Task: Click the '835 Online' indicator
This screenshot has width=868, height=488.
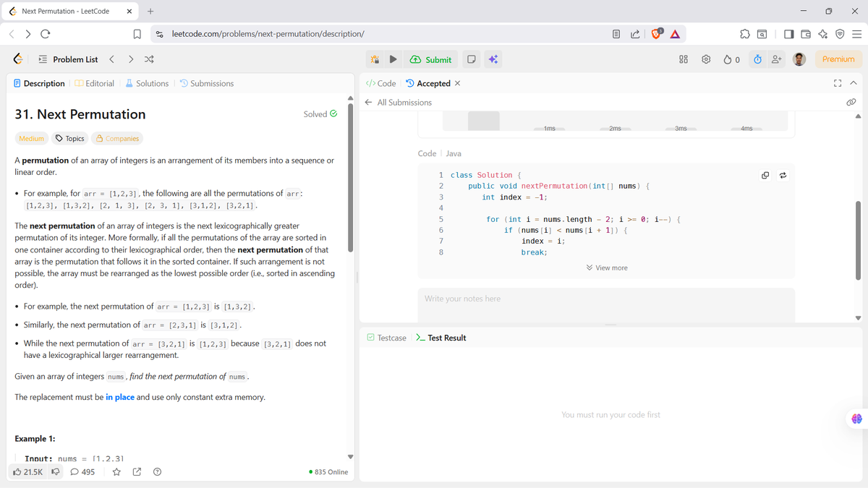Action: [328, 472]
